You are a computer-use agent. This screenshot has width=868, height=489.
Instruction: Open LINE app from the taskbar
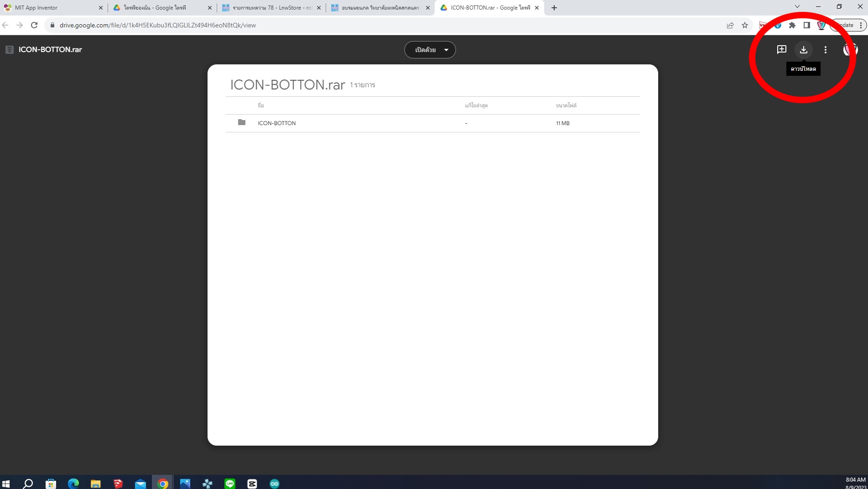pos(230,484)
